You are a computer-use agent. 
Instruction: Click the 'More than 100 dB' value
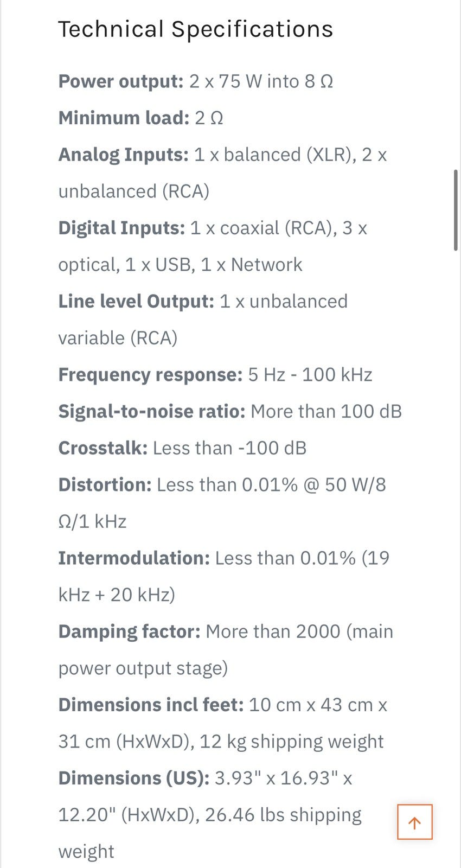pos(326,411)
